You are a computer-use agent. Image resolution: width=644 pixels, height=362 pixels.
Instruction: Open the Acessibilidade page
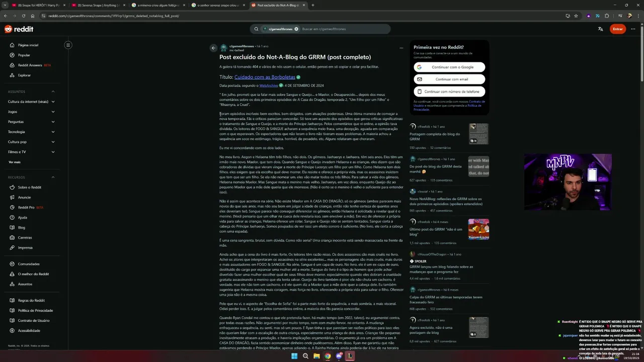(x=29, y=331)
